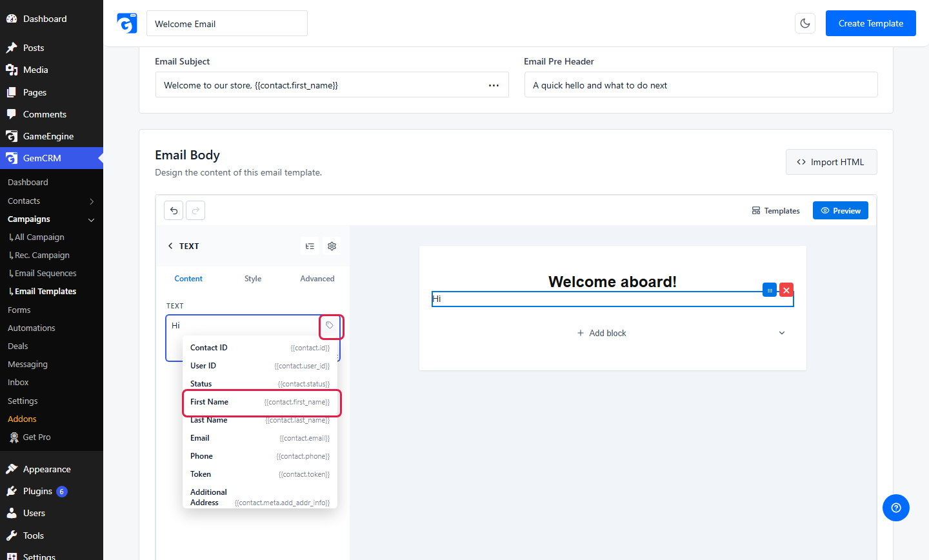
Task: Open the help question-mark bubble
Action: tap(896, 508)
